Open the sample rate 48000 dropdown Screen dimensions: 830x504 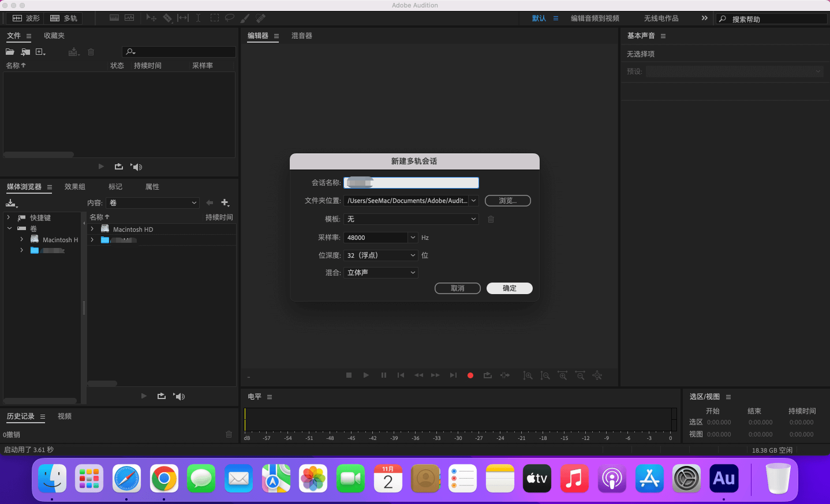[x=413, y=238]
